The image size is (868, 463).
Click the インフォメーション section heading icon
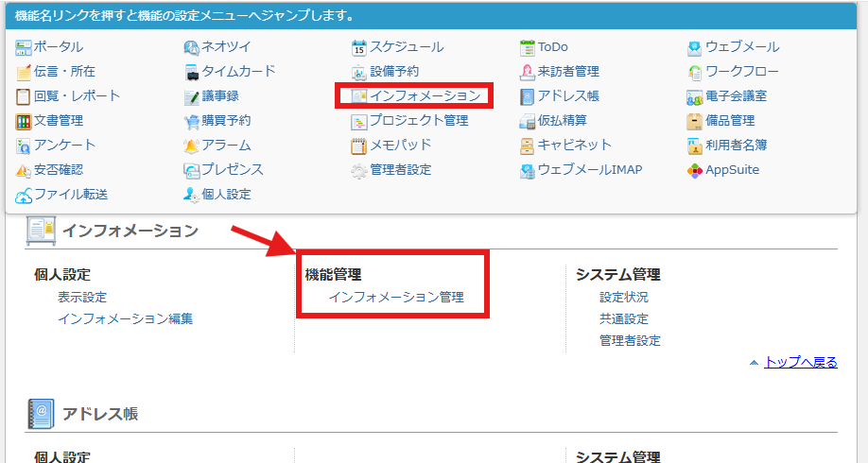pyautogui.click(x=41, y=231)
